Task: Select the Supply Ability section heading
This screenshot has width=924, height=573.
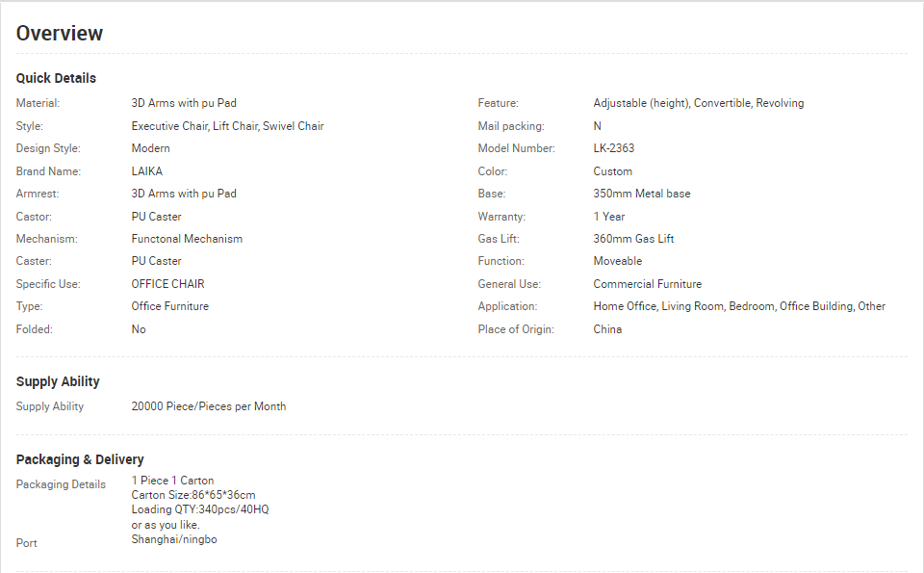Action: click(x=58, y=382)
